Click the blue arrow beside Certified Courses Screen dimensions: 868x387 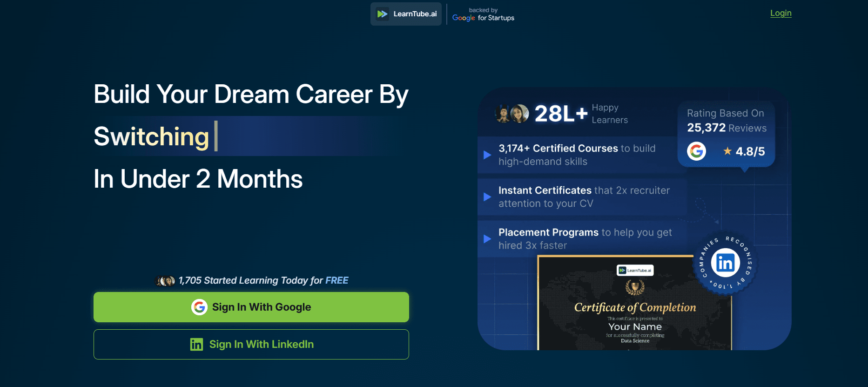coord(487,155)
